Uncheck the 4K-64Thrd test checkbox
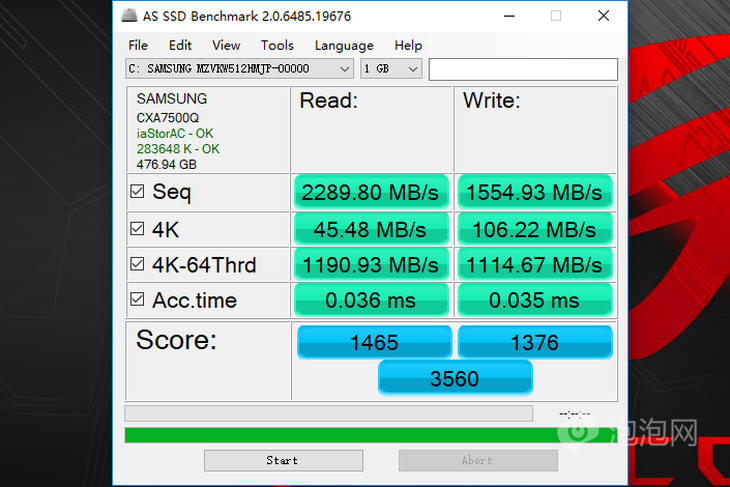This screenshot has width=730, height=487. pyautogui.click(x=137, y=264)
